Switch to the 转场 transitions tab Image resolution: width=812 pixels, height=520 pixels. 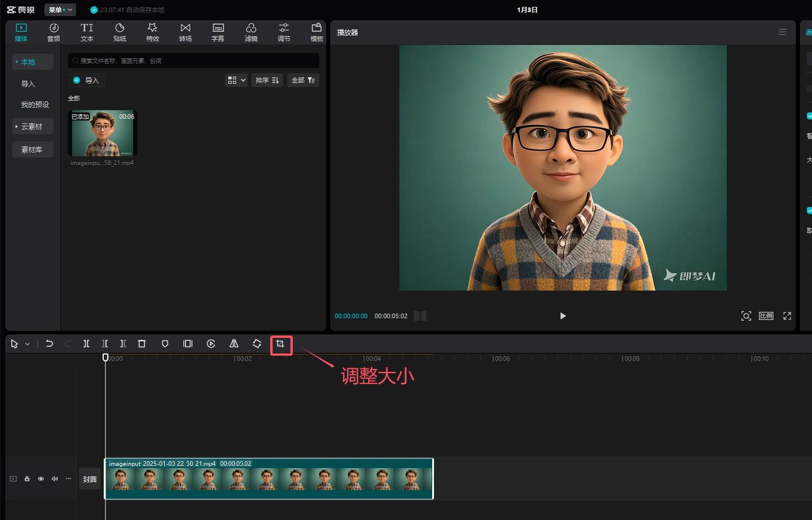185,32
